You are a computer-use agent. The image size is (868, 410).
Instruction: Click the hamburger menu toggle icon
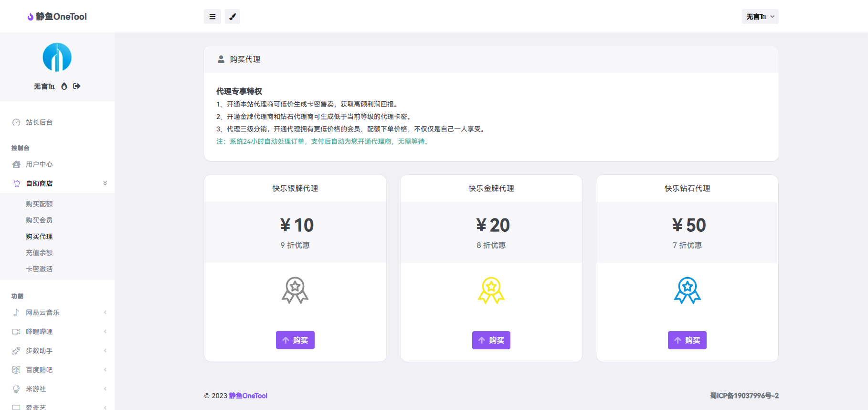212,17
